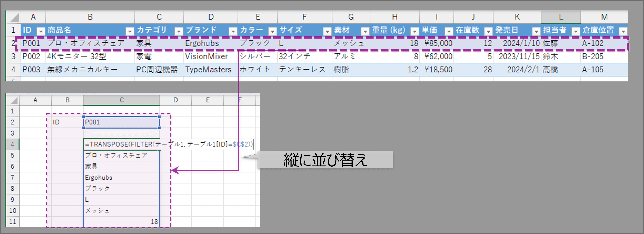
Task: Click cell L in lower sheet row 9
Action: (x=122, y=200)
